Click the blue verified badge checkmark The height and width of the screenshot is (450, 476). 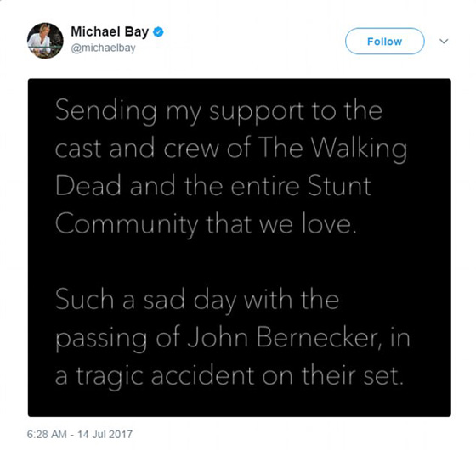[158, 32]
